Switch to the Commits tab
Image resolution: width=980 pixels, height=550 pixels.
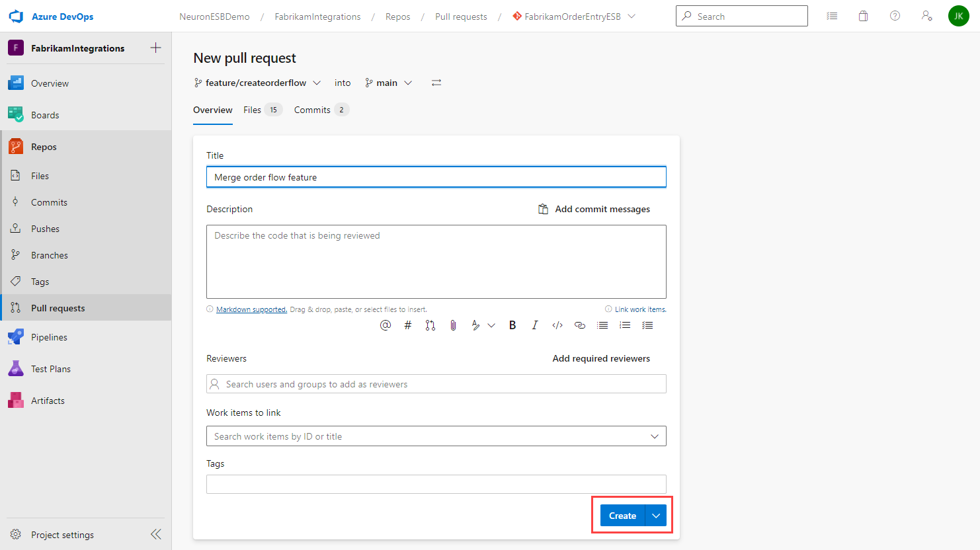[x=321, y=110]
